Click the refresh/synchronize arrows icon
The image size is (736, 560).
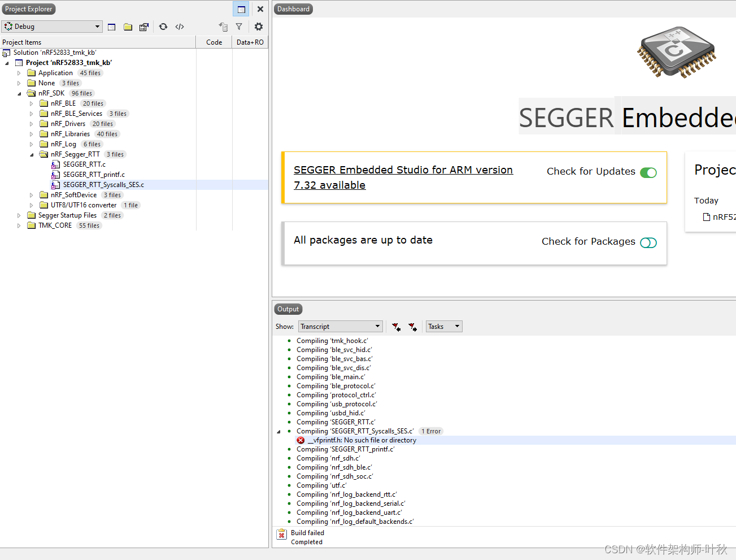click(163, 27)
